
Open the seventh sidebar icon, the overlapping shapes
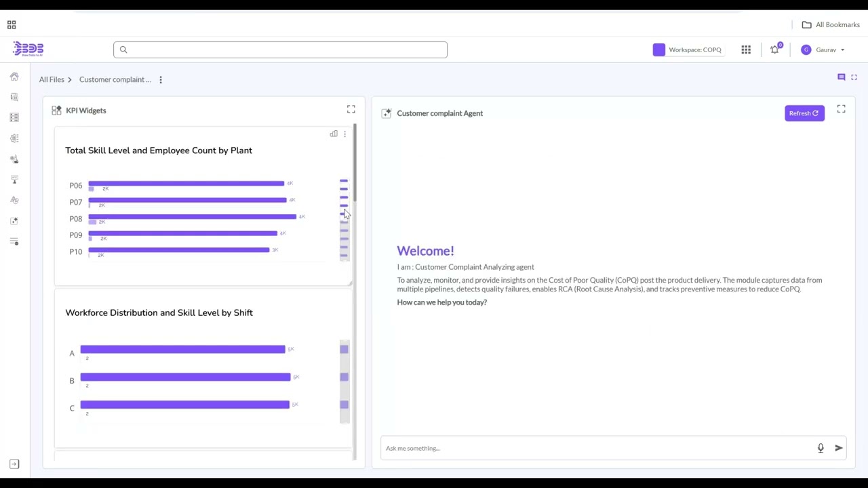(14, 200)
